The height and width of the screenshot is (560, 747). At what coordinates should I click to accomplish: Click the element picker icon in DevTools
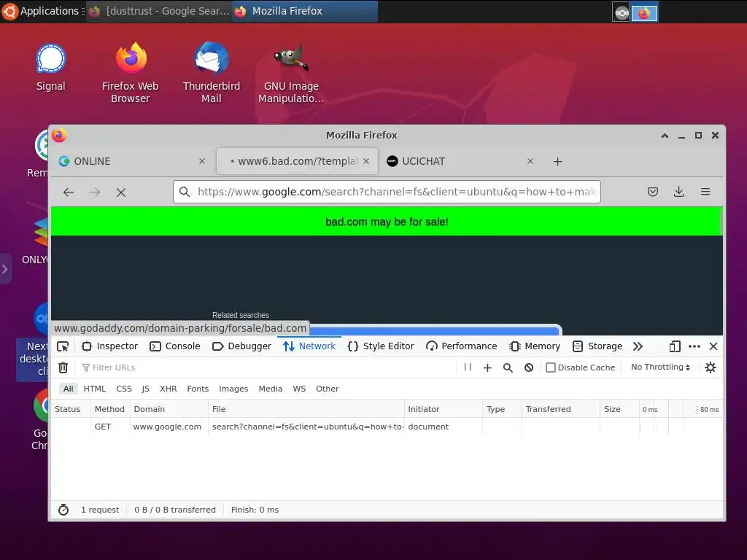click(x=63, y=346)
